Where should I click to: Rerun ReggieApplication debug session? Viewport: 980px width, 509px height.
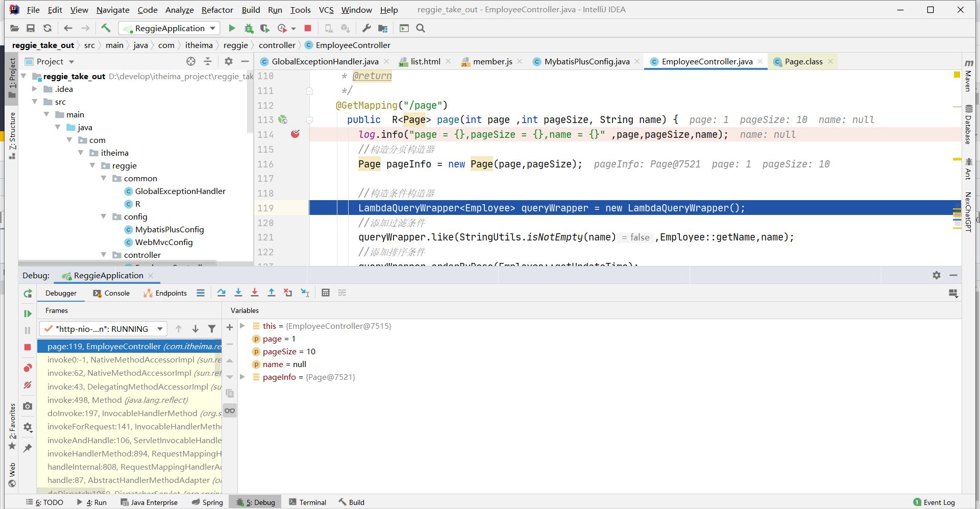[x=28, y=293]
